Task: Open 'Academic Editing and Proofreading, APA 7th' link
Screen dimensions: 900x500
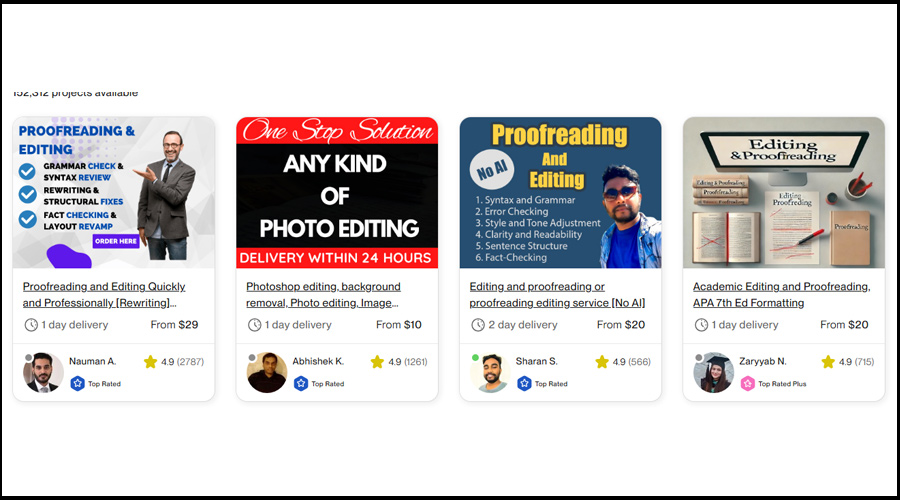Action: click(x=781, y=294)
